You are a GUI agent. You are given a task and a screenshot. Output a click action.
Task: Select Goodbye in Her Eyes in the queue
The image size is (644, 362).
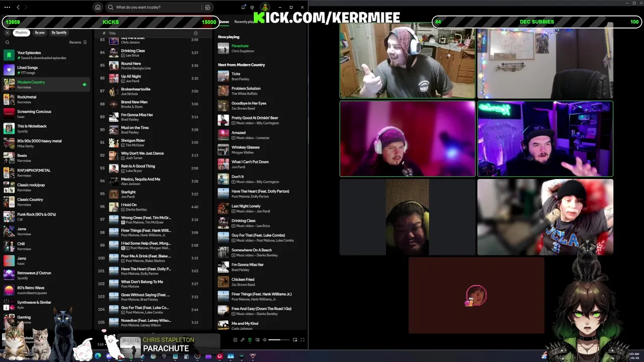pyautogui.click(x=261, y=106)
